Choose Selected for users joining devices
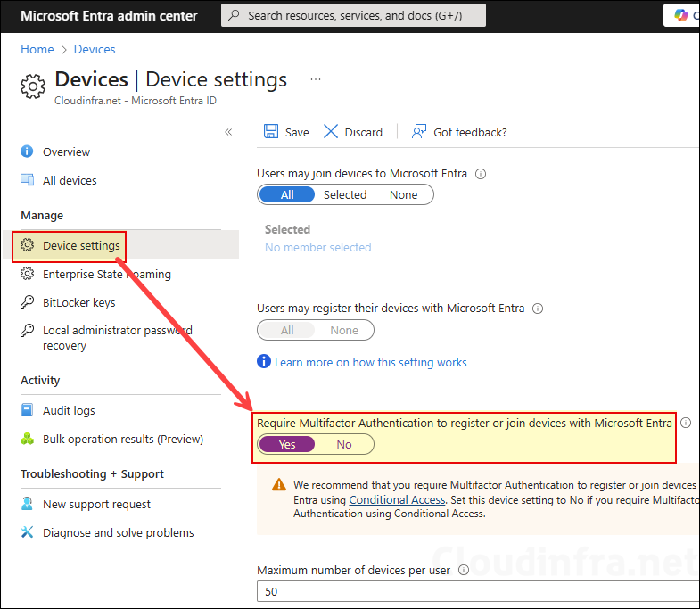This screenshot has height=609, width=700. tap(345, 194)
